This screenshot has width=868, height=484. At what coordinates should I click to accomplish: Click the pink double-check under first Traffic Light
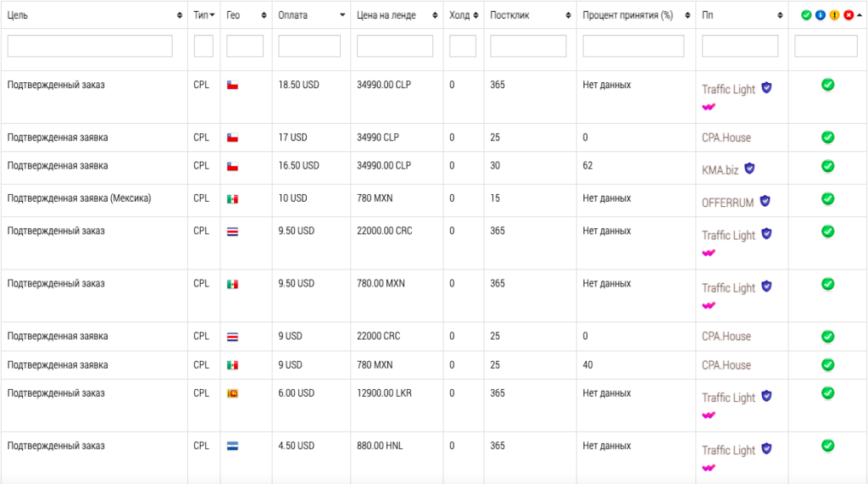(709, 108)
